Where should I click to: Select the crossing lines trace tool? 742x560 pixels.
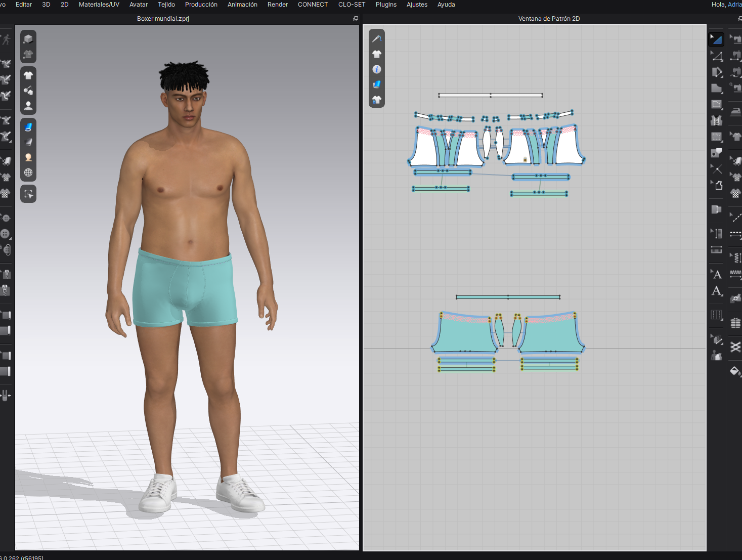pos(717,169)
